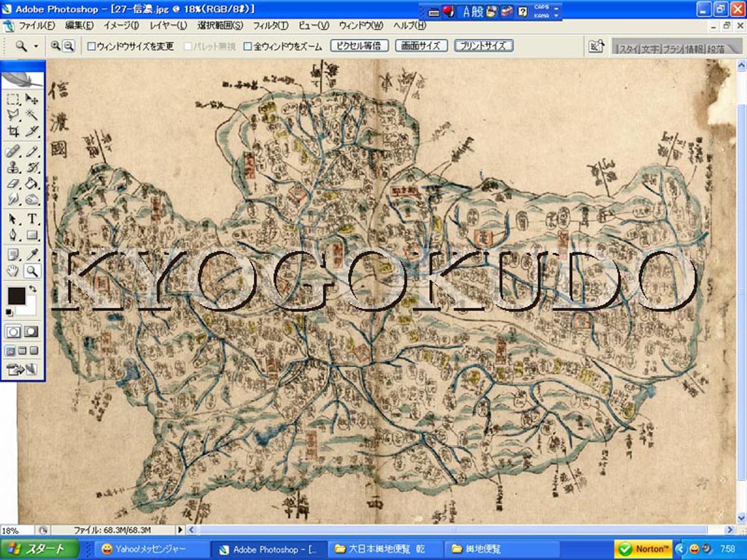Open the ウィンドウ(W) menu
747x560 pixels.
361,26
